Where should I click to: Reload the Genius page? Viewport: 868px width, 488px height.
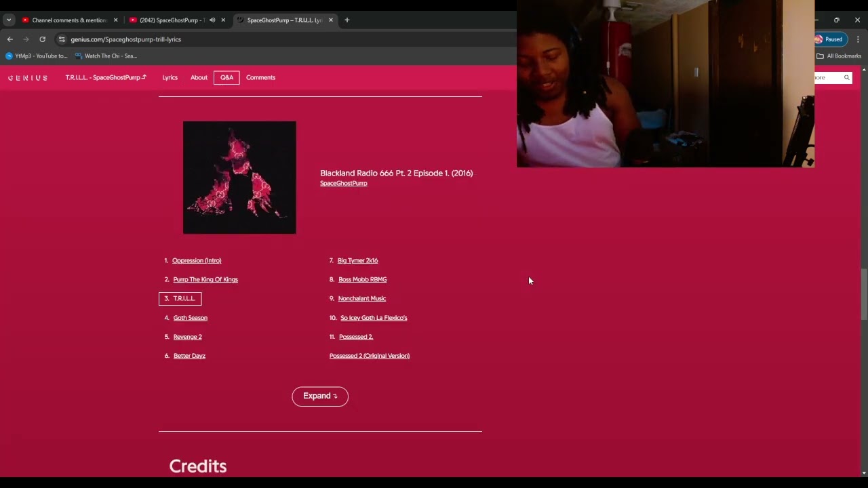point(43,39)
